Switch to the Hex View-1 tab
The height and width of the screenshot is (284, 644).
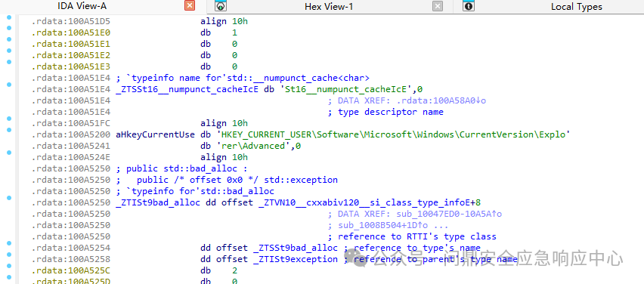[329, 7]
